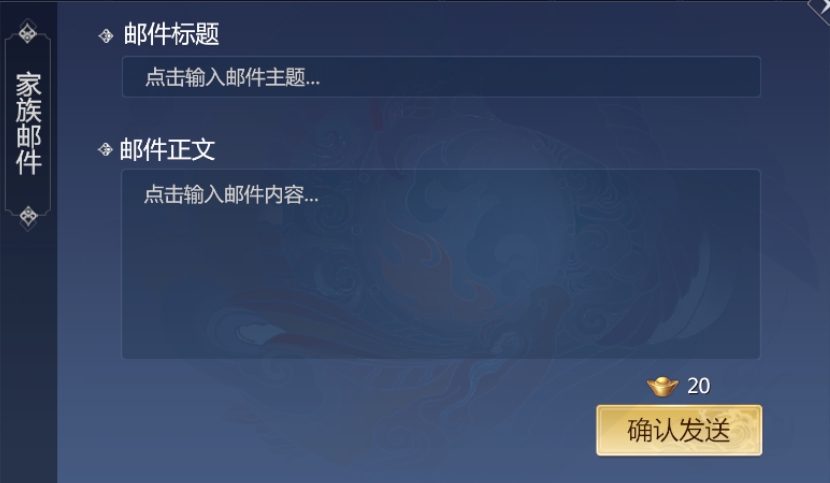Click the 邮件正文 heading label
Viewport: 830px width, 483px height.
click(x=167, y=149)
